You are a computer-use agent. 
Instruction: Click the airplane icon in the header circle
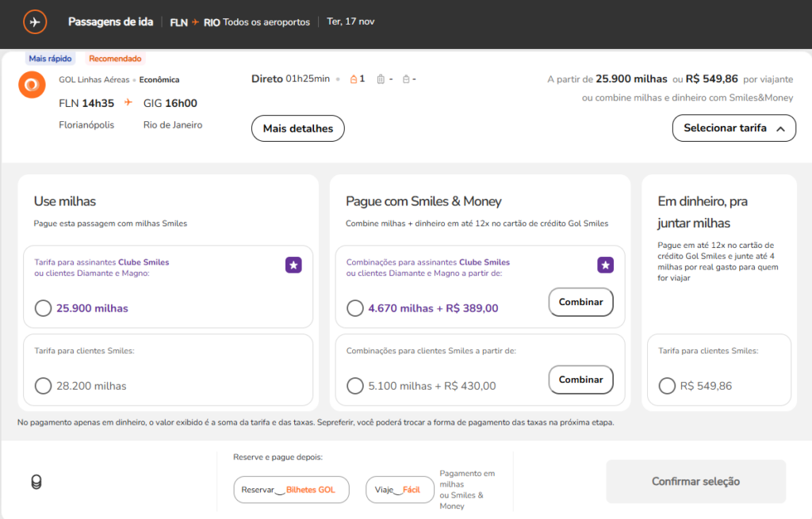[35, 22]
